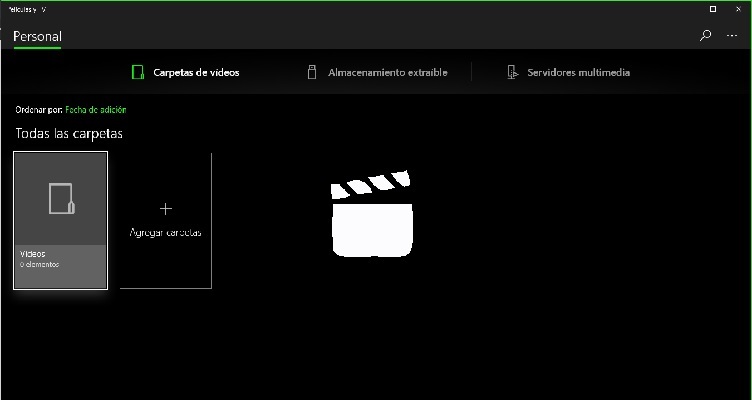Open Almacenamiento extraíble section
This screenshot has width=752, height=400.
click(388, 72)
